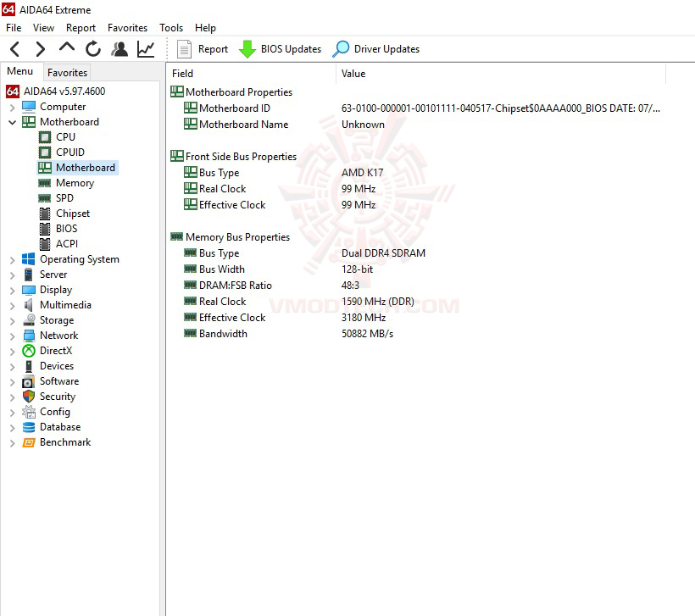Expand the Database tree node
This screenshot has width=695, height=616.
(x=13, y=428)
